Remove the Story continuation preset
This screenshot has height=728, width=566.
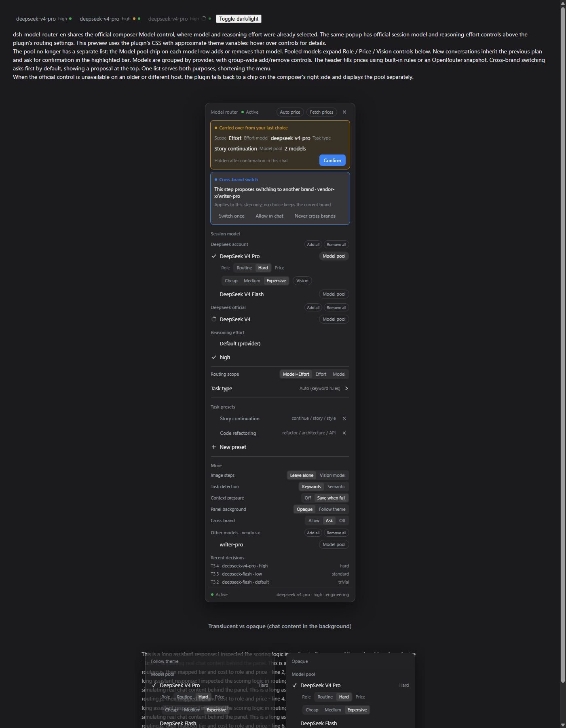(344, 419)
